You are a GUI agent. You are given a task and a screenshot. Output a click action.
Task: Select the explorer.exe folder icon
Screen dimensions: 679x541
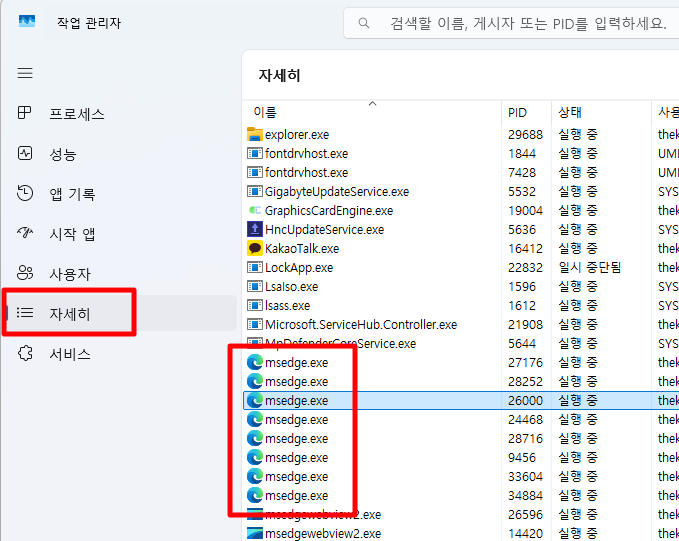pos(255,134)
